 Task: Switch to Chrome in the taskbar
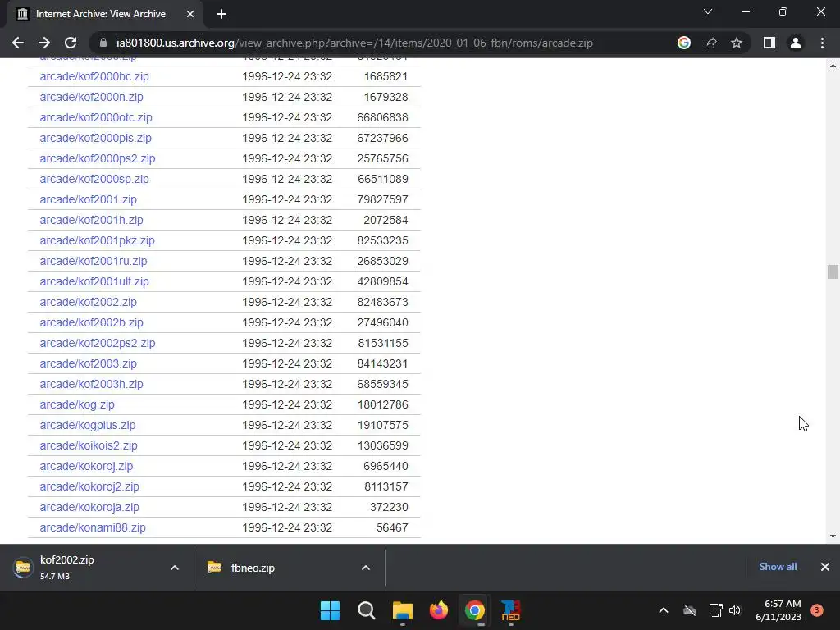475,610
